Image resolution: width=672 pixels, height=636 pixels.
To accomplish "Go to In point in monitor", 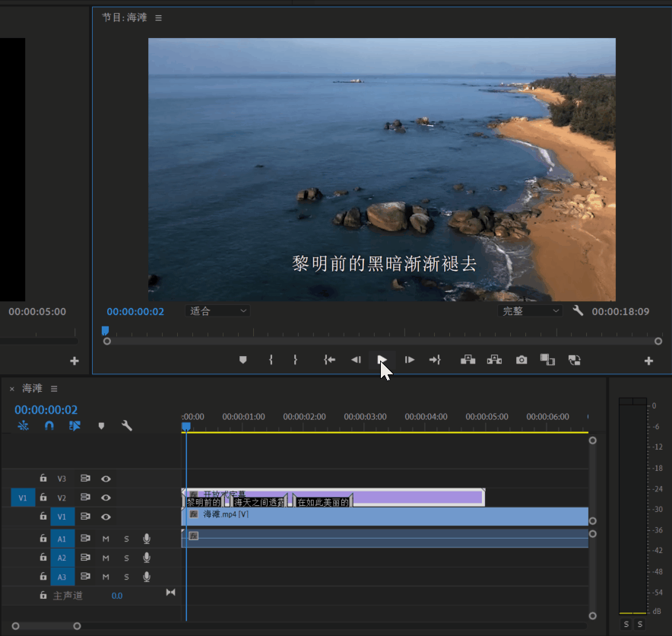I will pos(329,360).
